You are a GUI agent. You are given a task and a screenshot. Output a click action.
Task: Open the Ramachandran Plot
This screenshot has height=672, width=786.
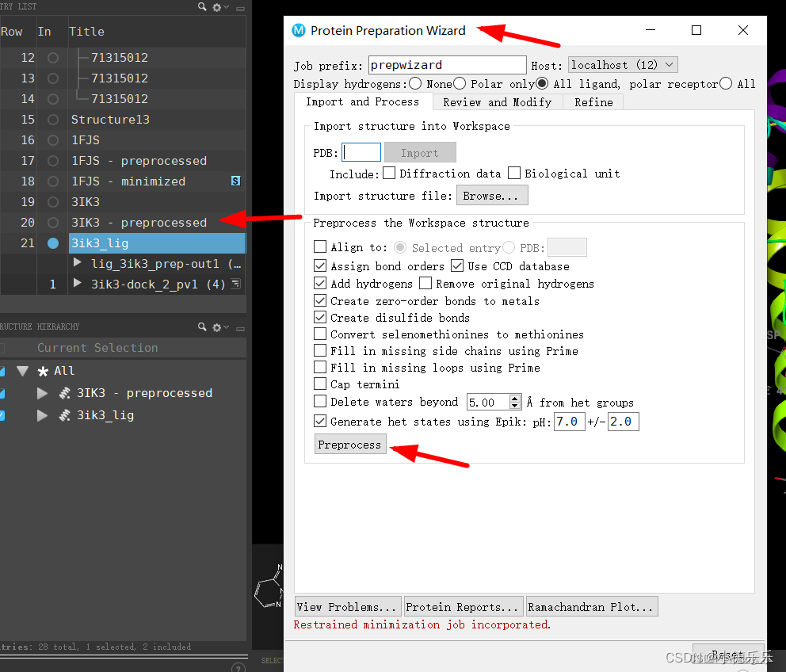pyautogui.click(x=592, y=607)
